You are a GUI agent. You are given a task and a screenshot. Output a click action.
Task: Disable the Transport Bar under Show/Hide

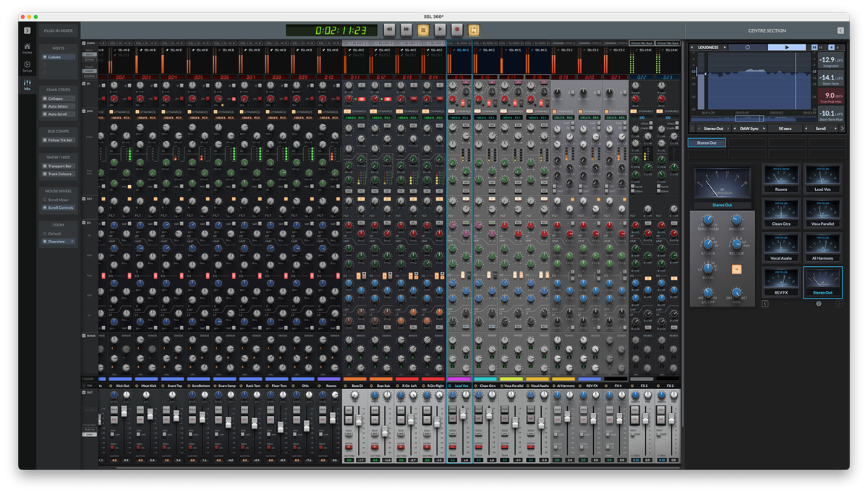click(x=59, y=166)
